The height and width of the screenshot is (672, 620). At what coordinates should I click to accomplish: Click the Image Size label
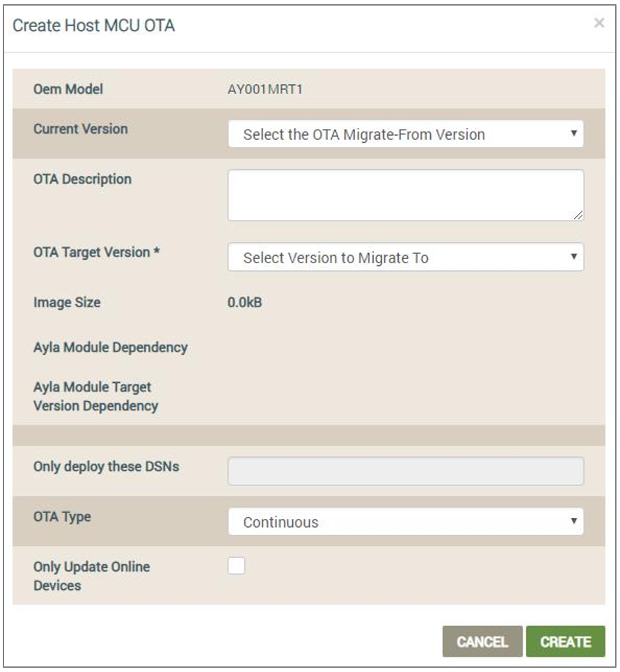click(67, 302)
